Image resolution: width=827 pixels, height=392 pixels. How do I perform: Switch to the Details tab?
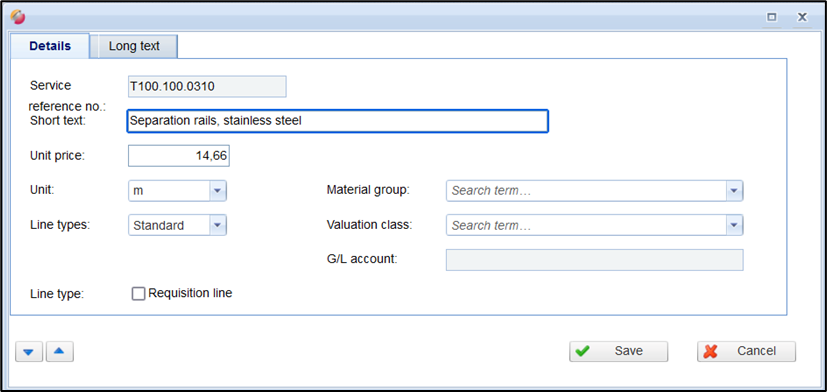(x=50, y=46)
